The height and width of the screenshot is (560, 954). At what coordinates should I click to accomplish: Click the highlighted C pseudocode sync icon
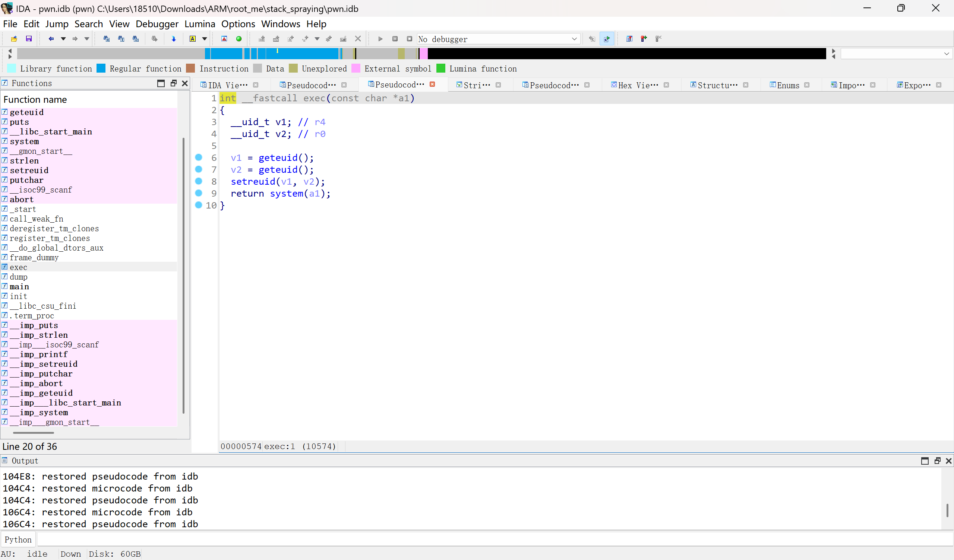point(607,39)
